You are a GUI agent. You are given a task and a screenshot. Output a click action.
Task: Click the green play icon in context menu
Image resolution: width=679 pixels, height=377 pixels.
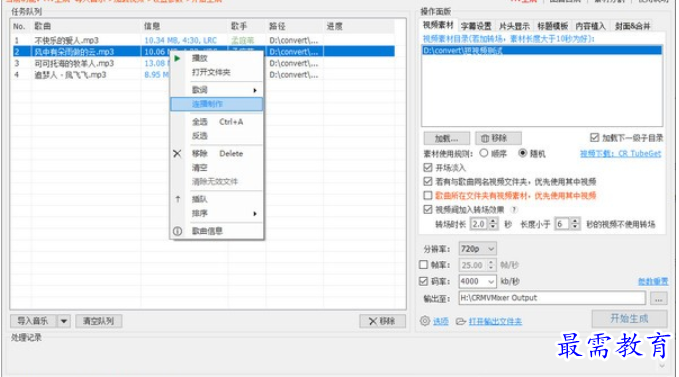click(x=177, y=58)
